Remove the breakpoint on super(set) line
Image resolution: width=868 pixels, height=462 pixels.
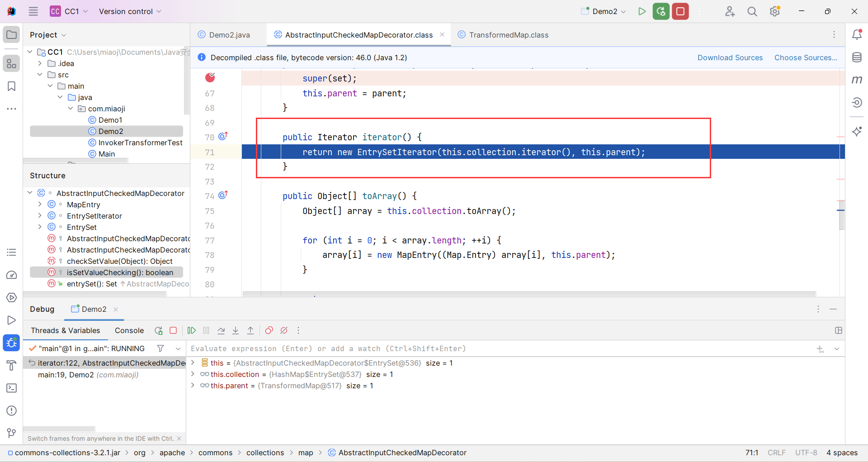click(x=210, y=78)
